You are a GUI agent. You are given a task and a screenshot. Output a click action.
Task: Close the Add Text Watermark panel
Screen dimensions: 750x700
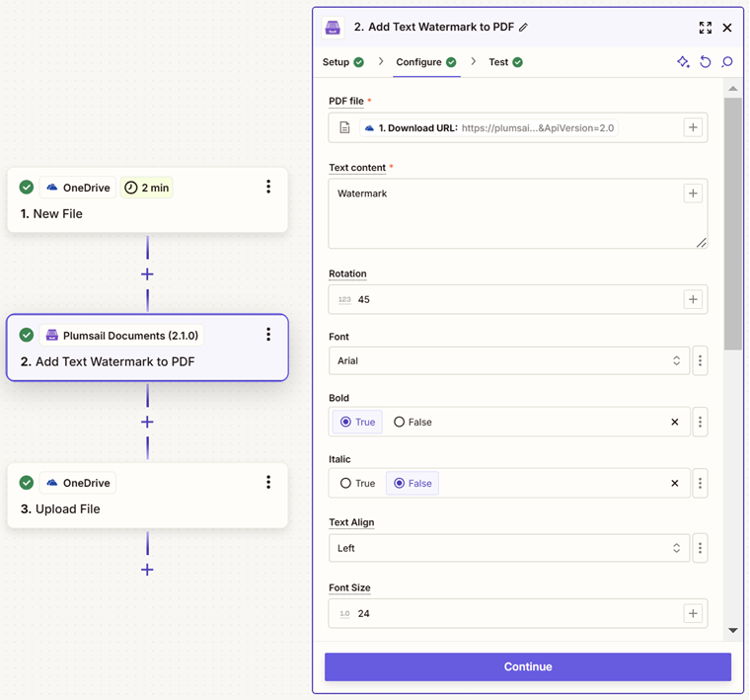727,28
